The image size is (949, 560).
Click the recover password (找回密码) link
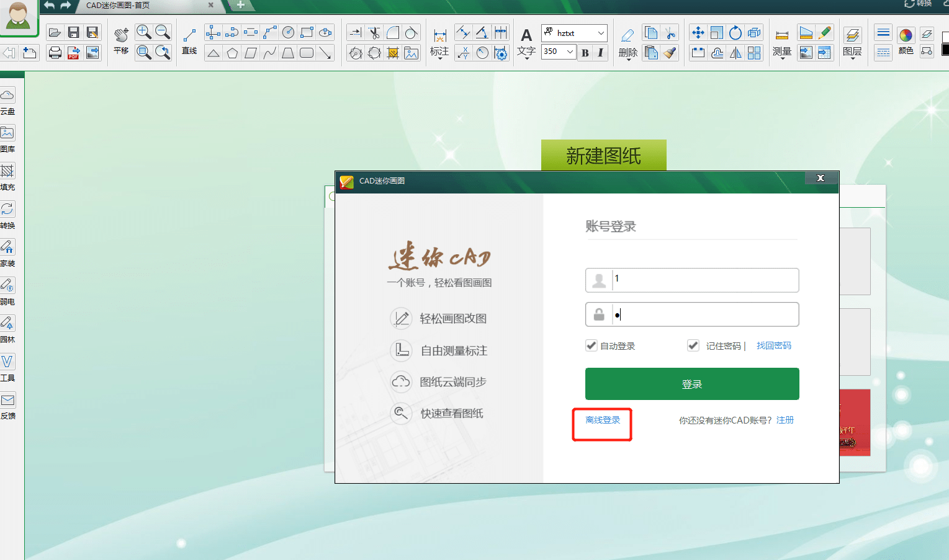(774, 345)
